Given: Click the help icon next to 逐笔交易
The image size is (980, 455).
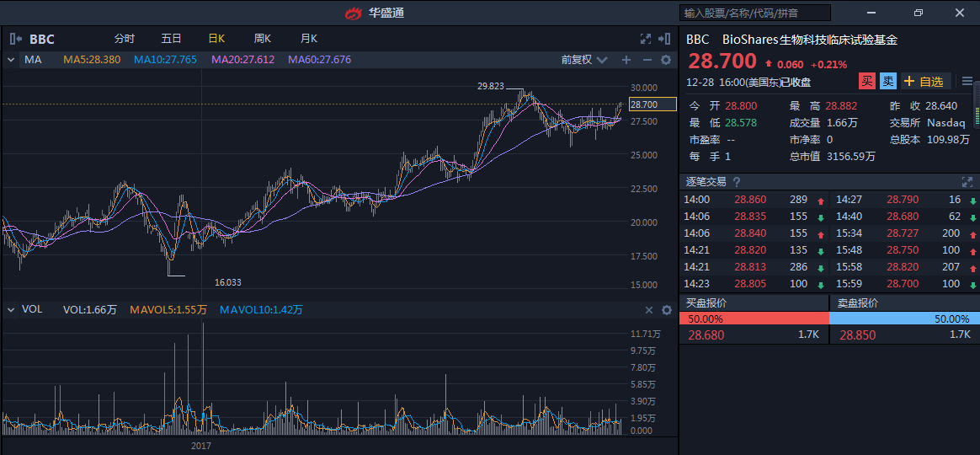Looking at the screenshot, I should [737, 182].
